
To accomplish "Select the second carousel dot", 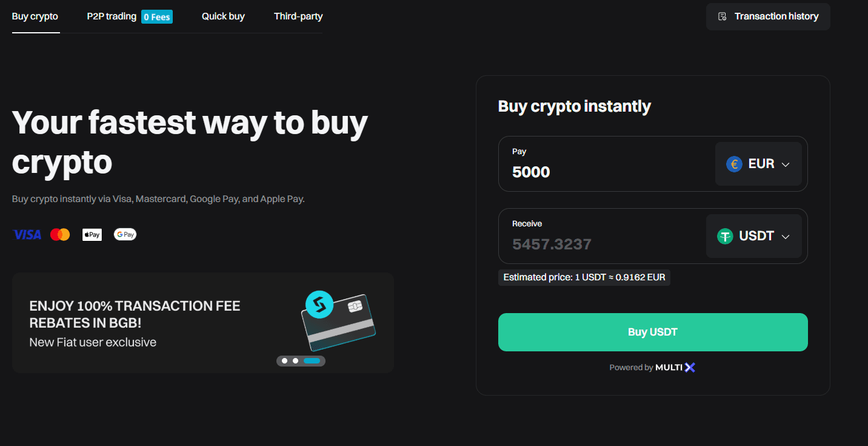I will pos(295,360).
